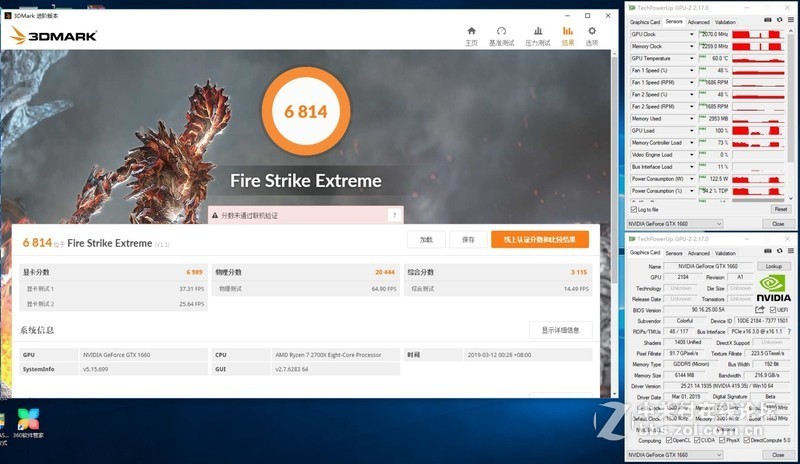Click the orange 6 814 score circle
Viewport: 800px width, 464px height.
[x=306, y=111]
